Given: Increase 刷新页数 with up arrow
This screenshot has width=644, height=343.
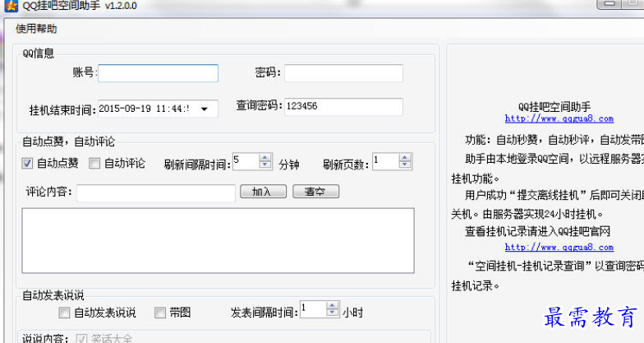Looking at the screenshot, I should click(405, 158).
